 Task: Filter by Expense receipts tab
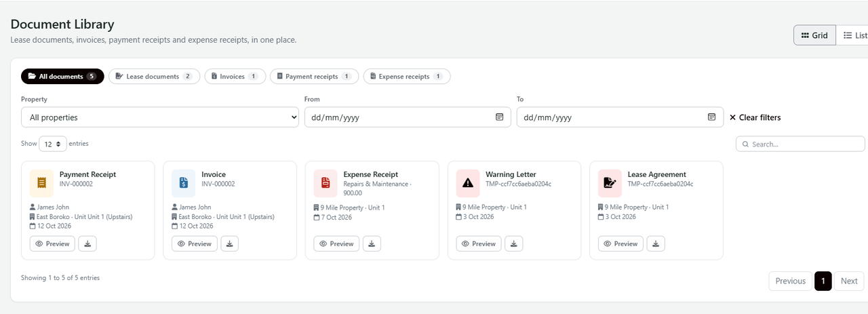coord(407,77)
